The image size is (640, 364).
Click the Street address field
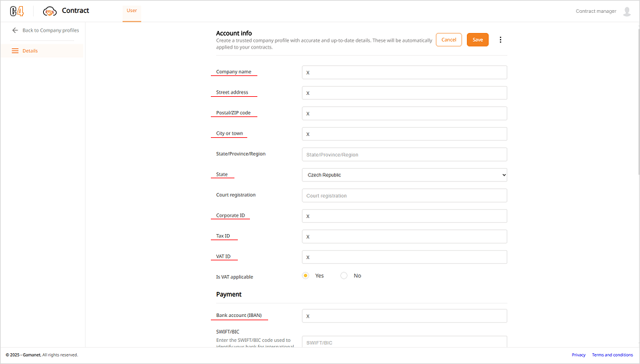pyautogui.click(x=404, y=93)
